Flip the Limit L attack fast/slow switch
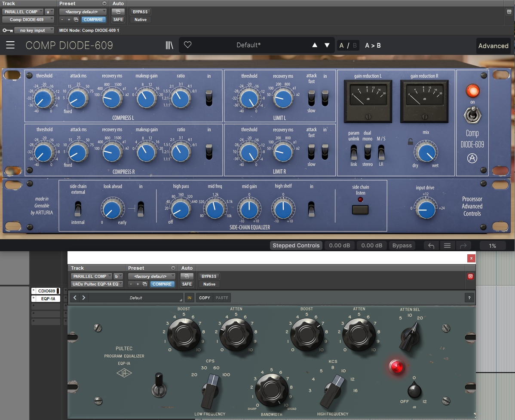Screen dimensions: 515x420 point(311,98)
